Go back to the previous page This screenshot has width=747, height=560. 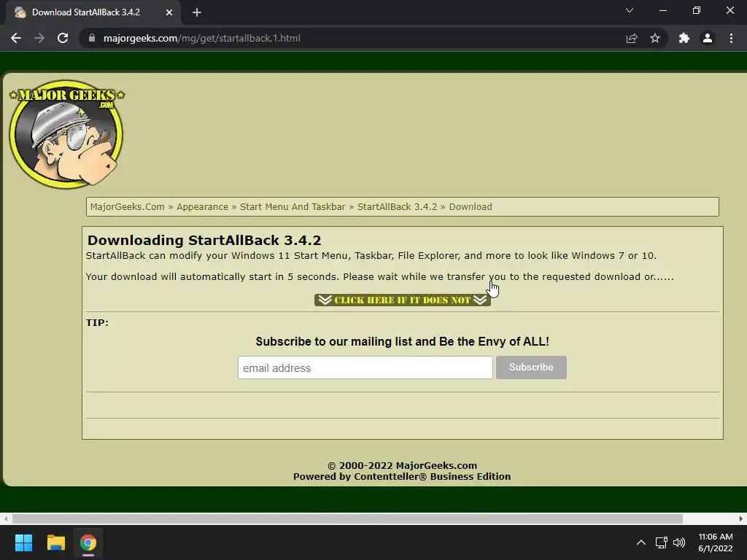16,38
